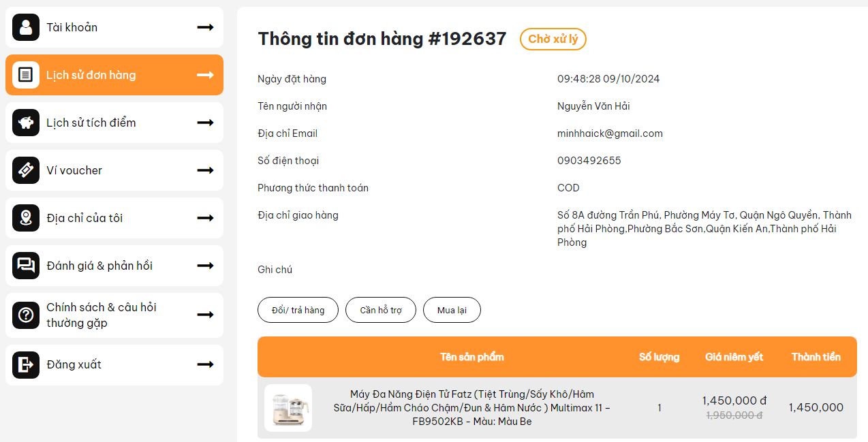Click the Ví voucher ticket icon
868x442 pixels.
[26, 170]
